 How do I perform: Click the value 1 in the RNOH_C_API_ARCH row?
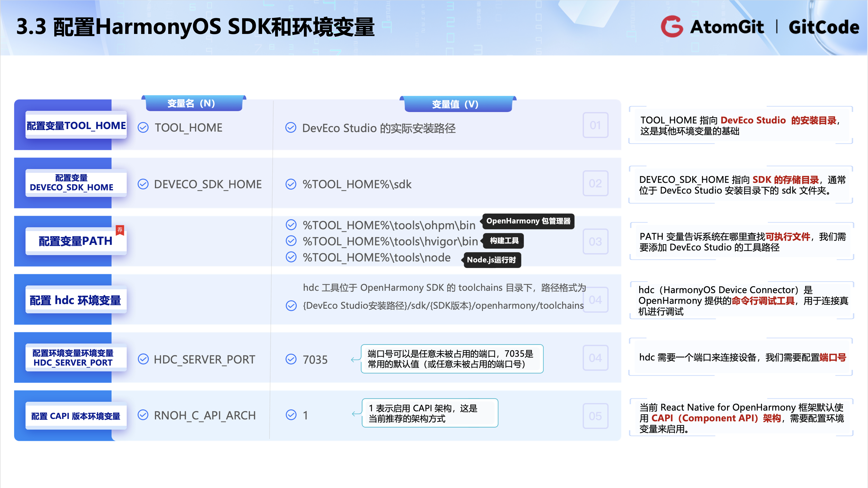pyautogui.click(x=305, y=415)
